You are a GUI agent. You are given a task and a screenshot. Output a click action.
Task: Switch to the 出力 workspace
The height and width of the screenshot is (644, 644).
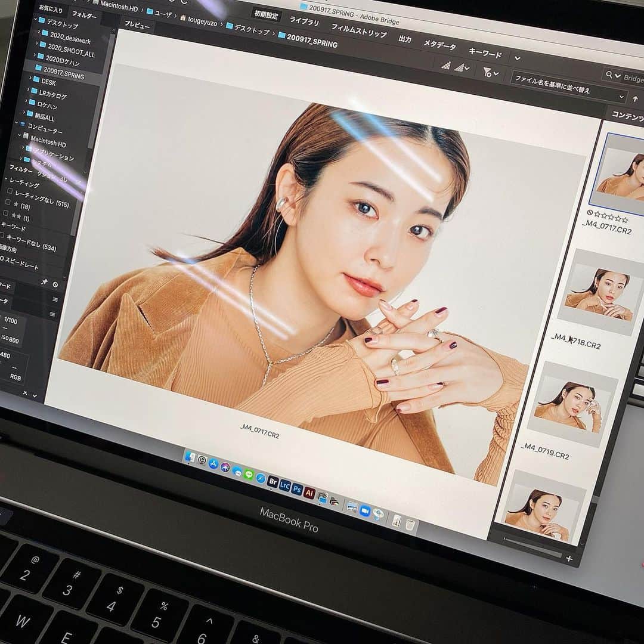pyautogui.click(x=405, y=39)
